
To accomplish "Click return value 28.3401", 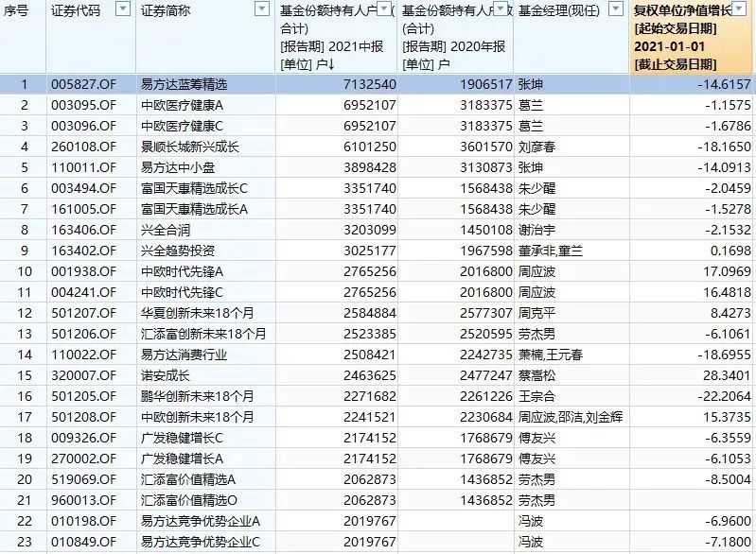I will (727, 375).
